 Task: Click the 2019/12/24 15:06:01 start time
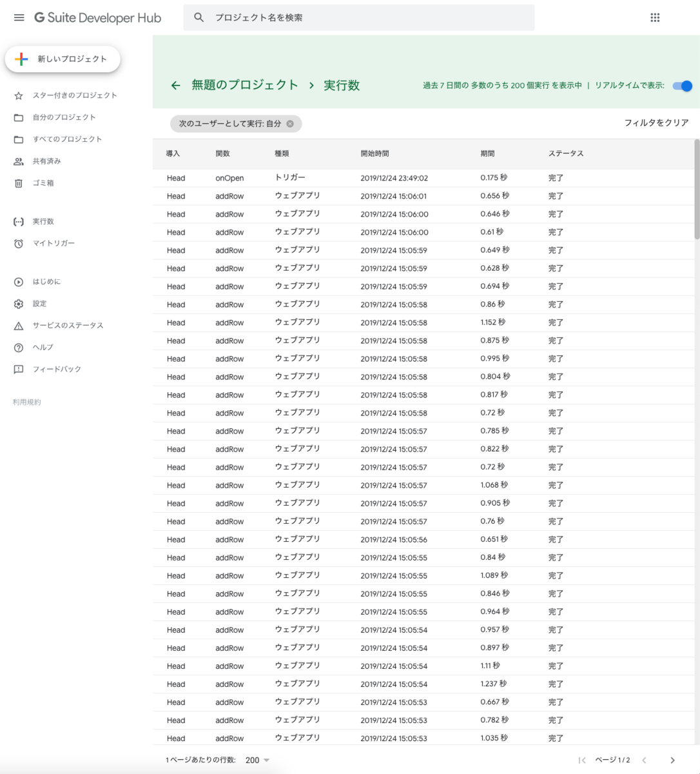(x=393, y=196)
